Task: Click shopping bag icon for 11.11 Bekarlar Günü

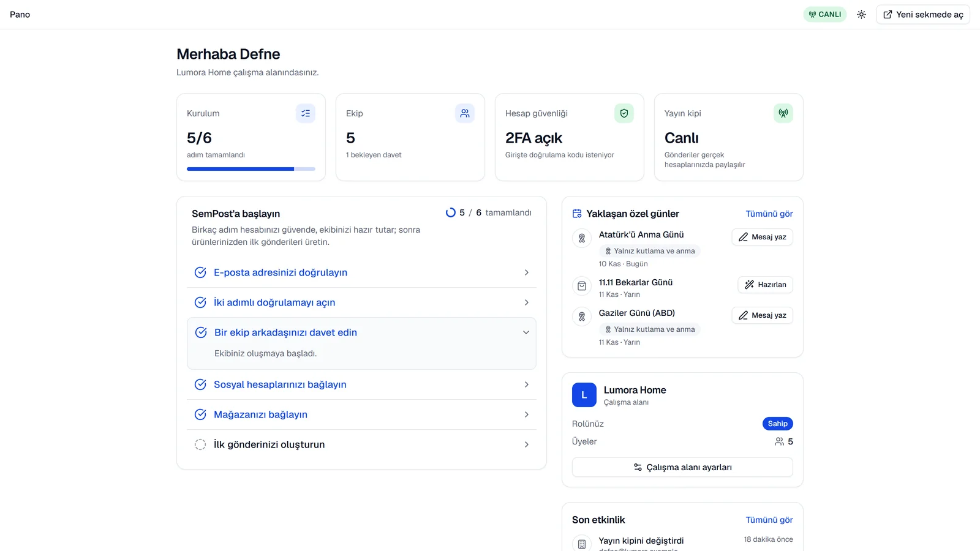Action: point(582,286)
